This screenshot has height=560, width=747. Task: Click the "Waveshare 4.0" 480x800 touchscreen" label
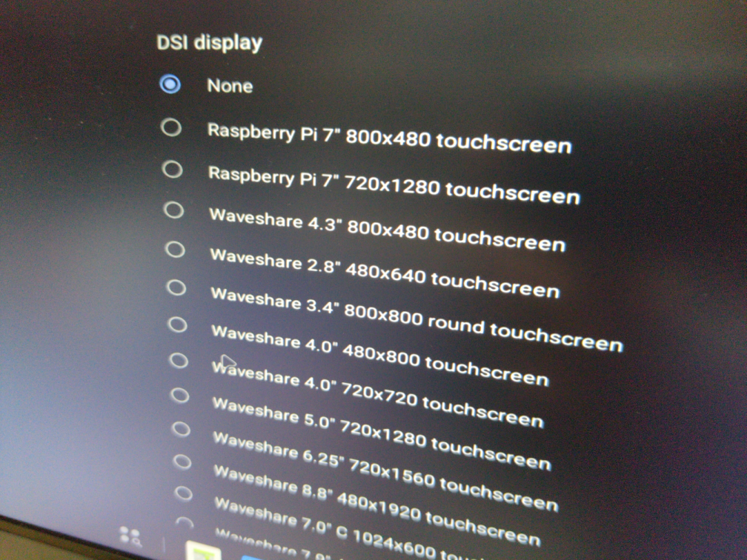[381, 355]
